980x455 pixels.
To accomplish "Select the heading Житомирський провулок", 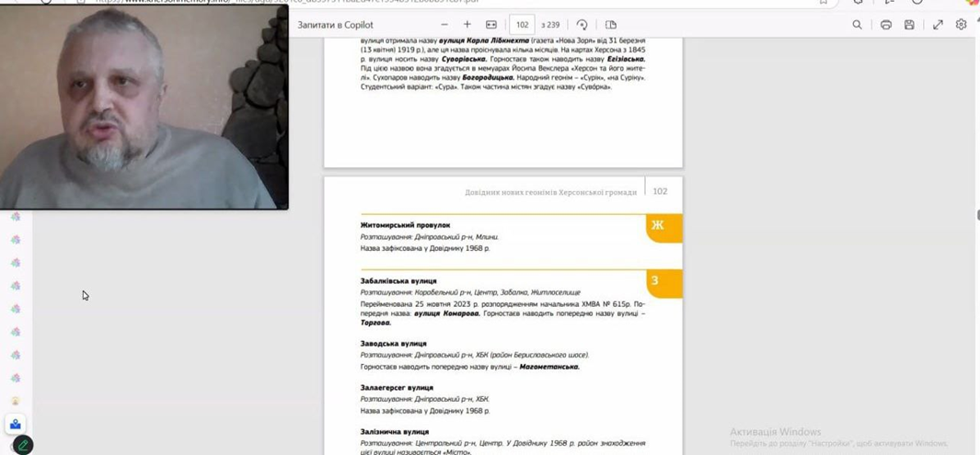I will pos(405,225).
